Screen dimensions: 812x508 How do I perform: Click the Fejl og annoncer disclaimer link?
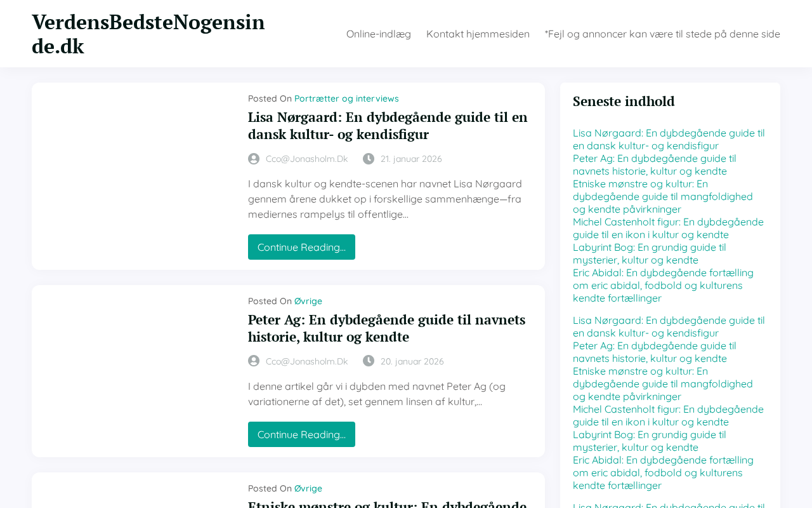tap(662, 34)
